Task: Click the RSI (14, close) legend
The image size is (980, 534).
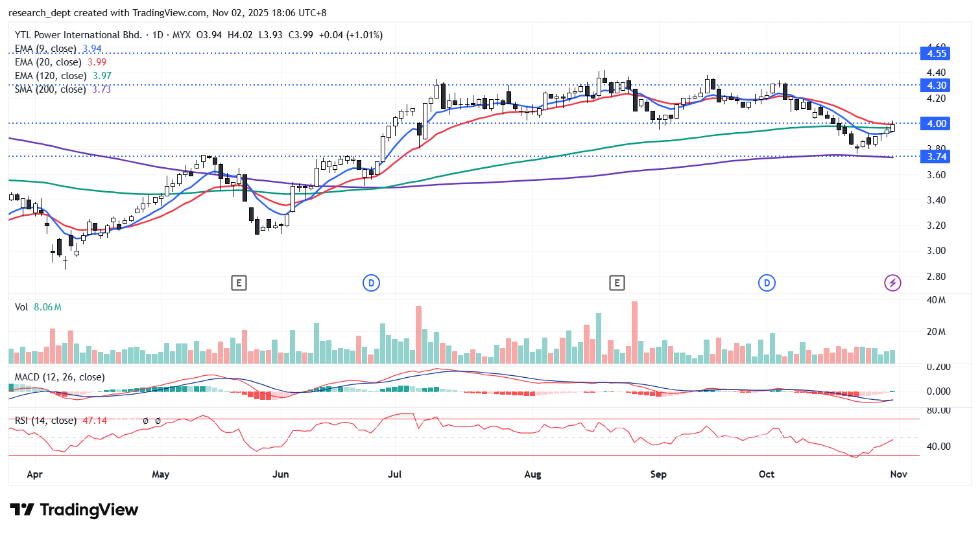Action: pos(45,421)
